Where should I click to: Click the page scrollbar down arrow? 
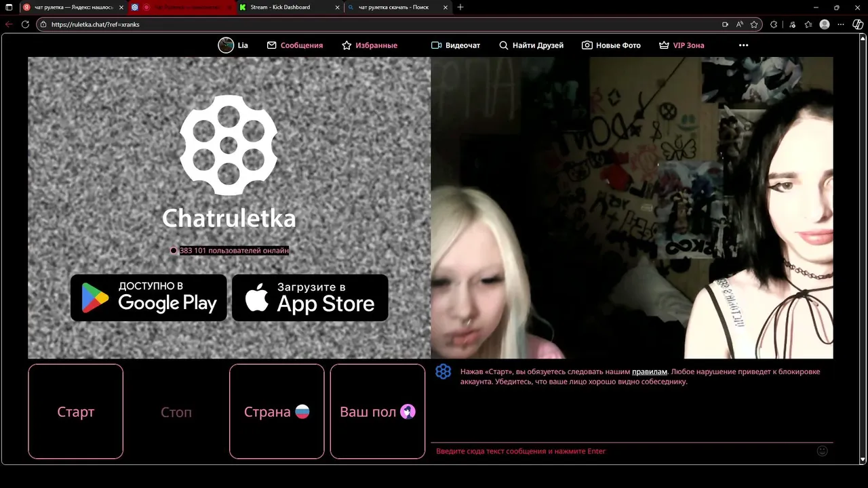863,460
